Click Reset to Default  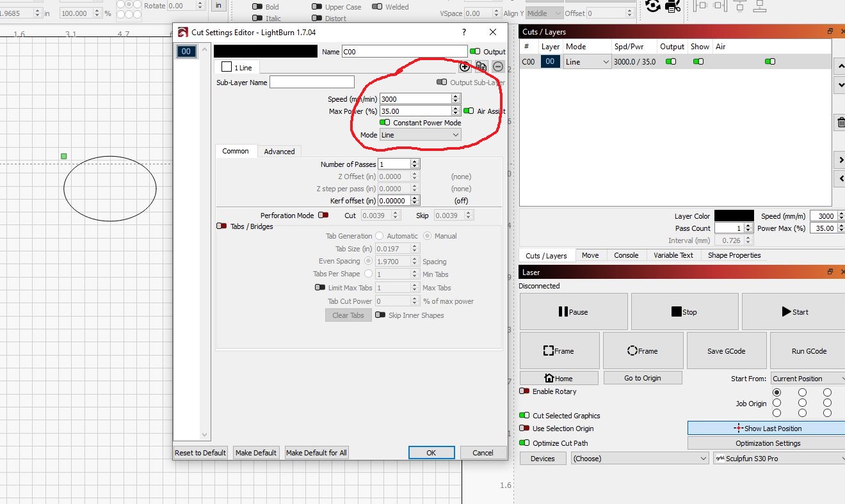(201, 452)
